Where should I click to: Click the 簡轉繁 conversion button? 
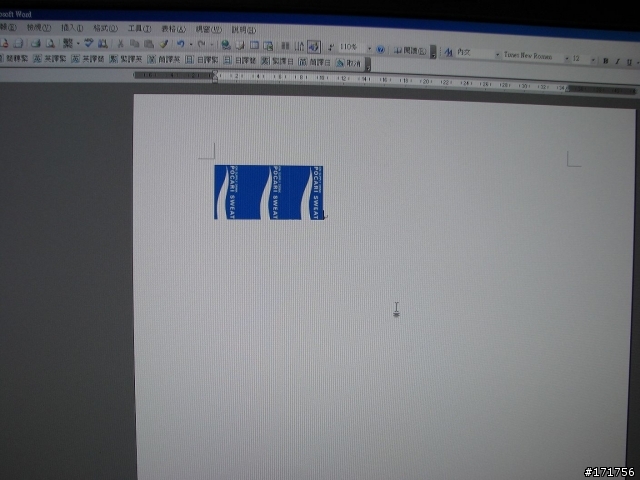(14, 58)
